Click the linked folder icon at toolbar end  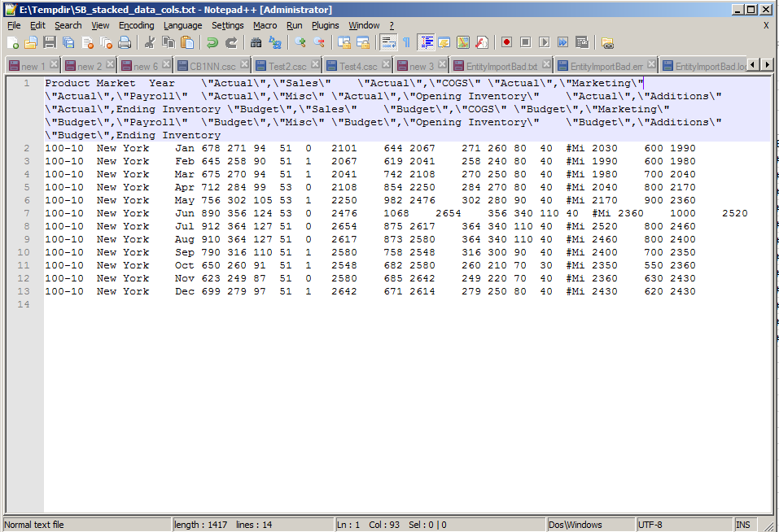(607, 43)
